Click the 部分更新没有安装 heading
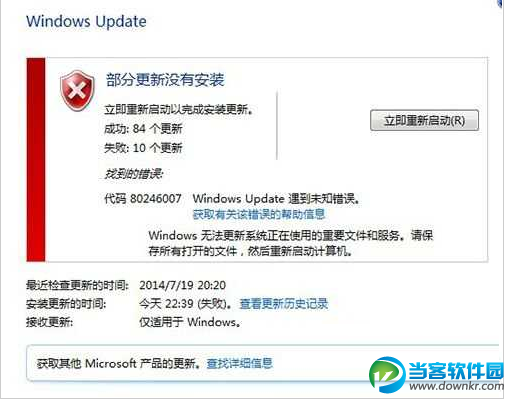Viewport: 505px width, 400px height. [165, 80]
